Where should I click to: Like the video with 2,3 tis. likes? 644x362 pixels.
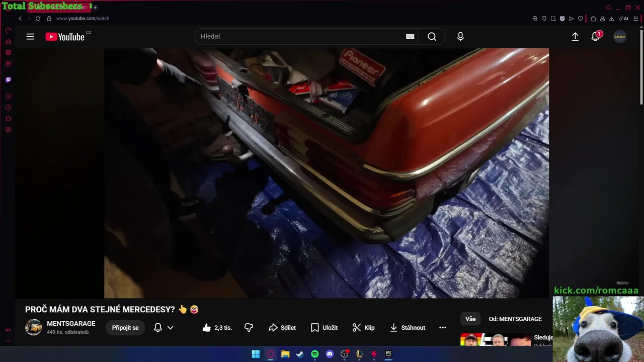point(217,328)
